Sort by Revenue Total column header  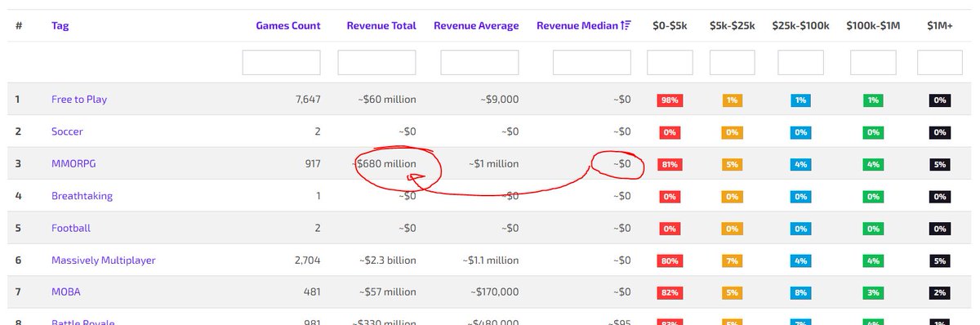[381, 25]
